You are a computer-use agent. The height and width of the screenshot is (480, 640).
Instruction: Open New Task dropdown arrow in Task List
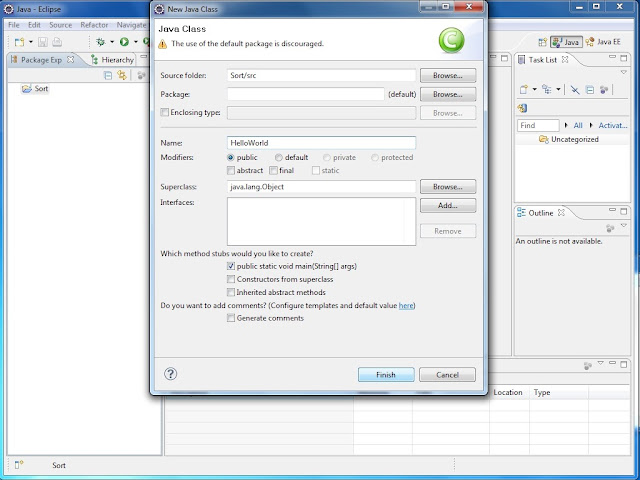[534, 89]
